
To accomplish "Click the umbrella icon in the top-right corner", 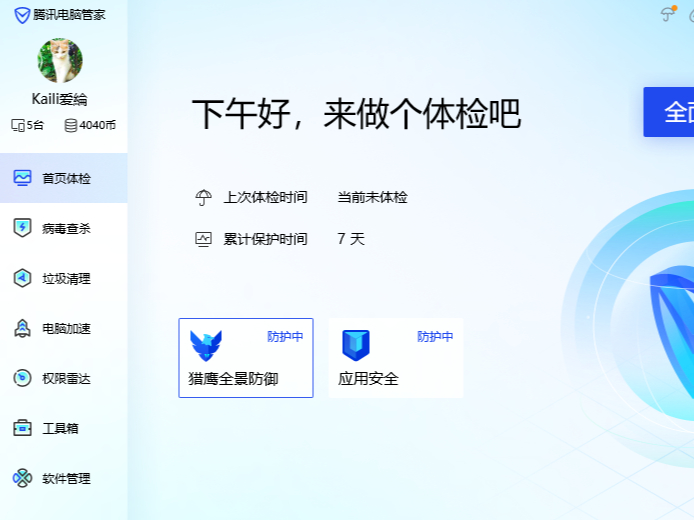I will coord(668,14).
